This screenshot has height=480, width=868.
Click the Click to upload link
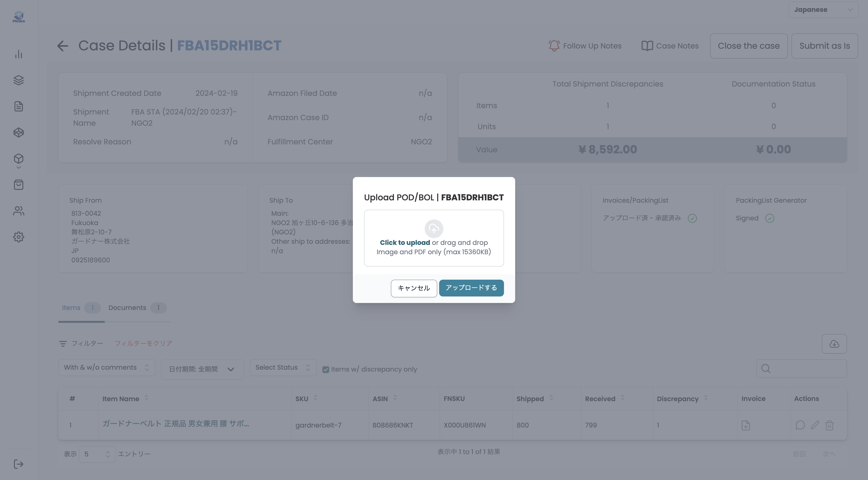pyautogui.click(x=405, y=243)
